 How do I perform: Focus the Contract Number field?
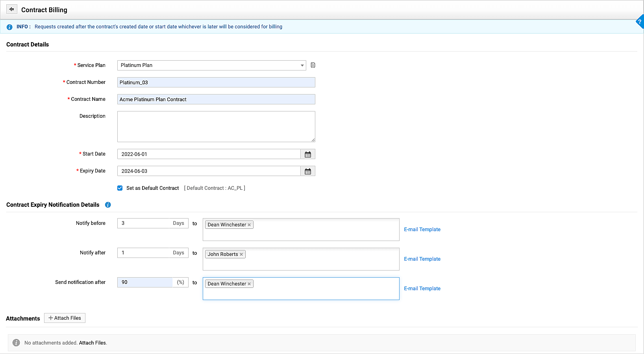click(x=216, y=82)
